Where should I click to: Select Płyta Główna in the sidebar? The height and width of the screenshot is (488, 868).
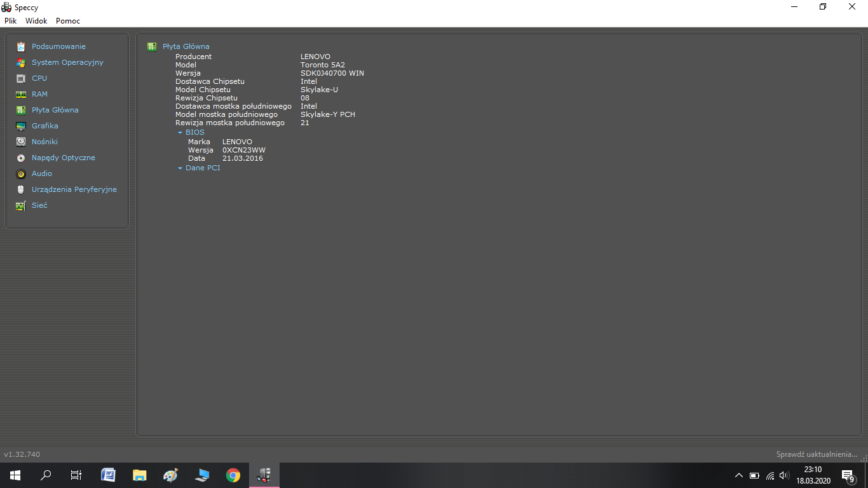pyautogui.click(x=55, y=110)
